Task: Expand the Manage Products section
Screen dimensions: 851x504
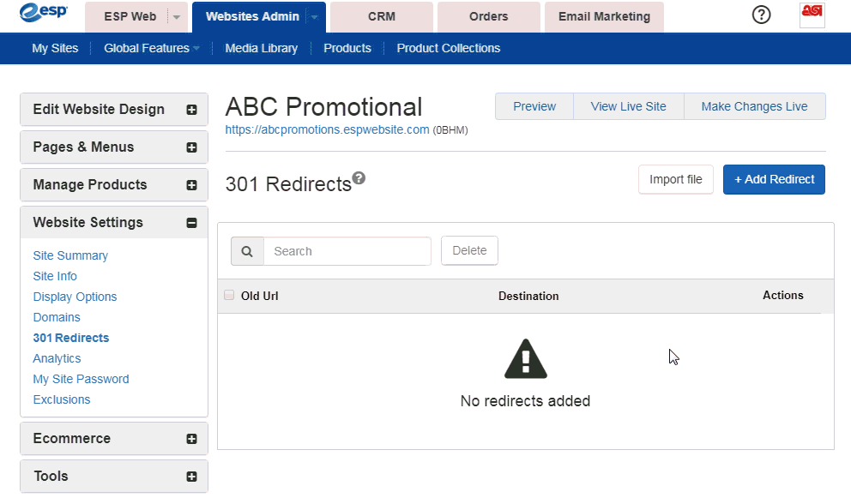Action: pos(114,184)
